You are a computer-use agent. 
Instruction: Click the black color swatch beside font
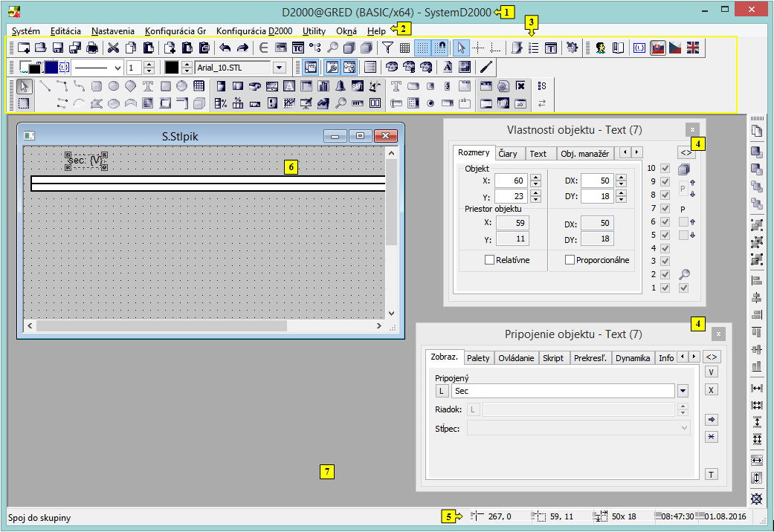point(172,68)
